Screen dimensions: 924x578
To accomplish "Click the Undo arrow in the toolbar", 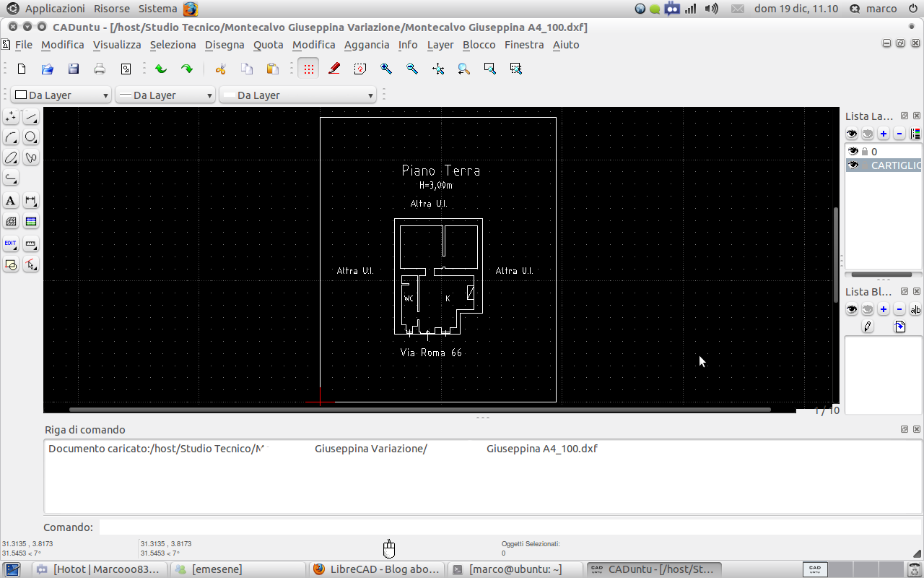I will point(160,68).
